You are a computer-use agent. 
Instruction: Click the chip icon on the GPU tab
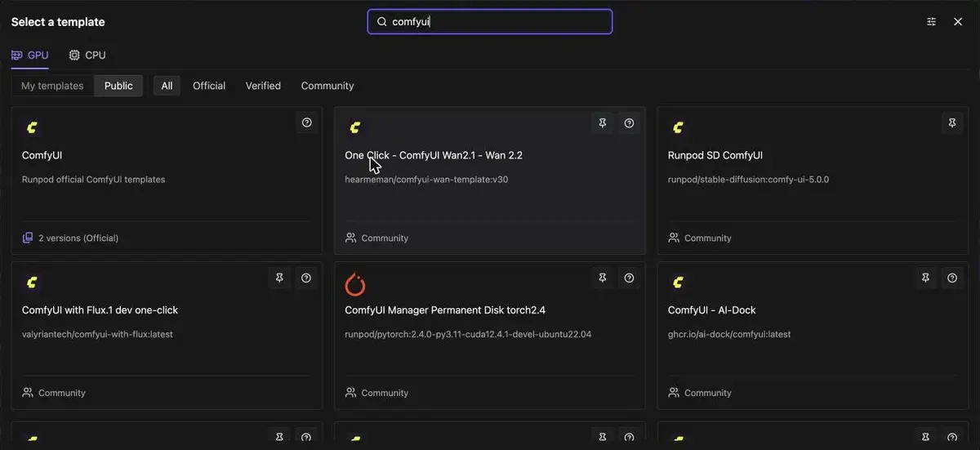coord(17,56)
